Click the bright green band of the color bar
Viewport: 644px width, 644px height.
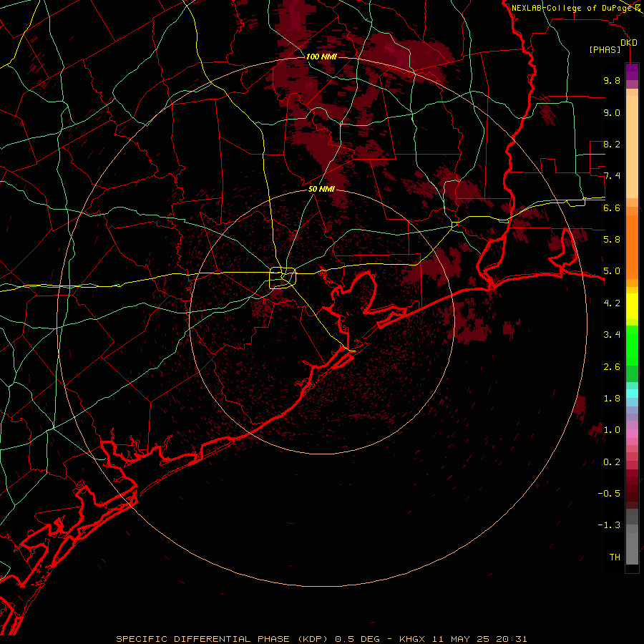[632, 344]
